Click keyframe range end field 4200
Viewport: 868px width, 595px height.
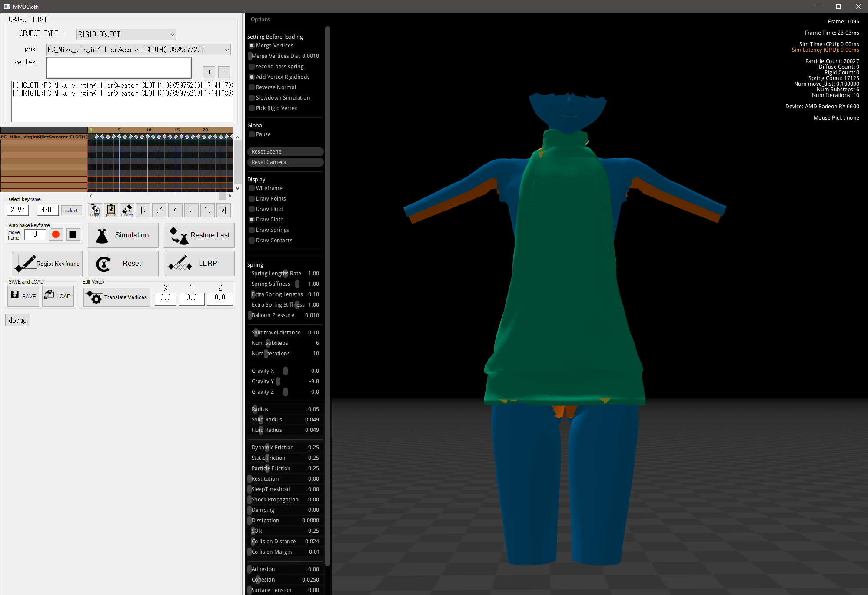point(48,210)
